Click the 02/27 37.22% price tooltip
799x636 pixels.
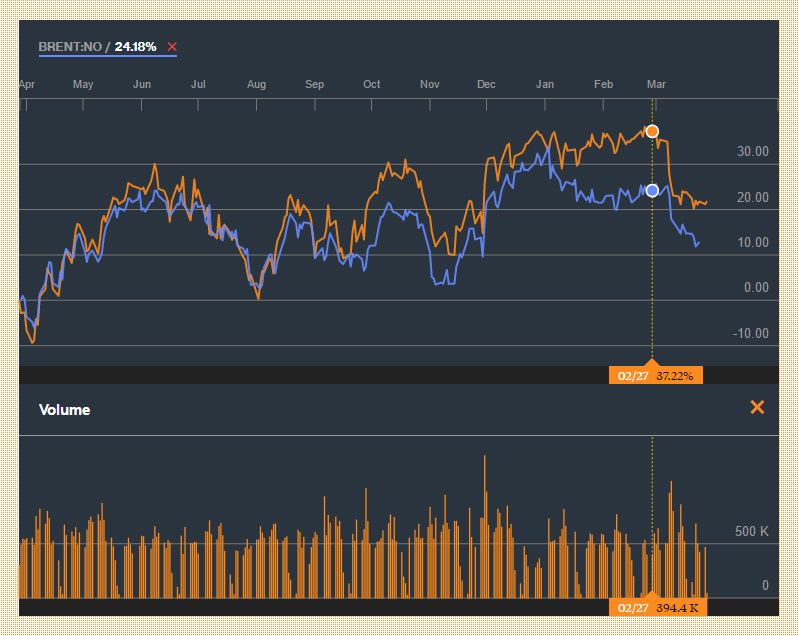click(656, 376)
